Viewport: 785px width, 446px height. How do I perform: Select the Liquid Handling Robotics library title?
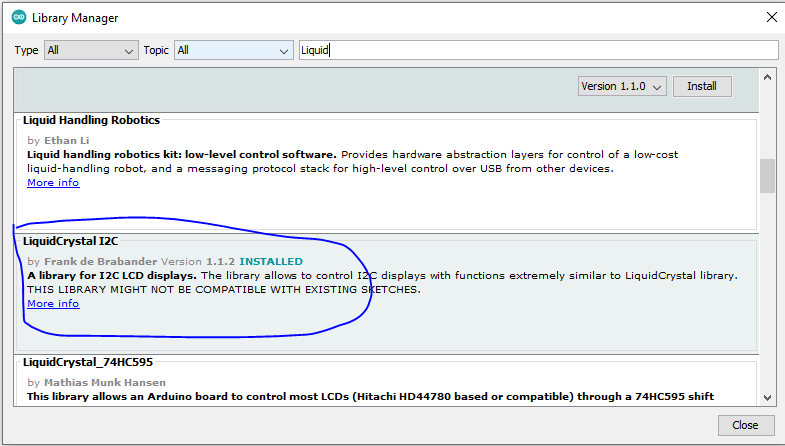(x=92, y=120)
